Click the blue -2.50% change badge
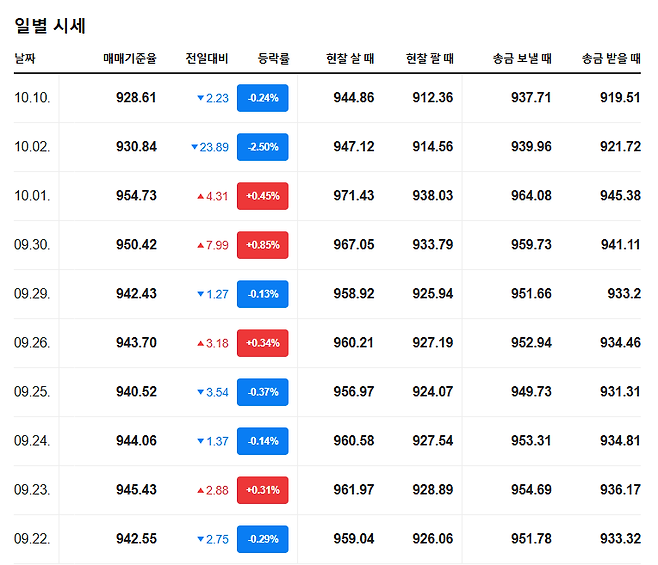658x565 pixels. (262, 147)
